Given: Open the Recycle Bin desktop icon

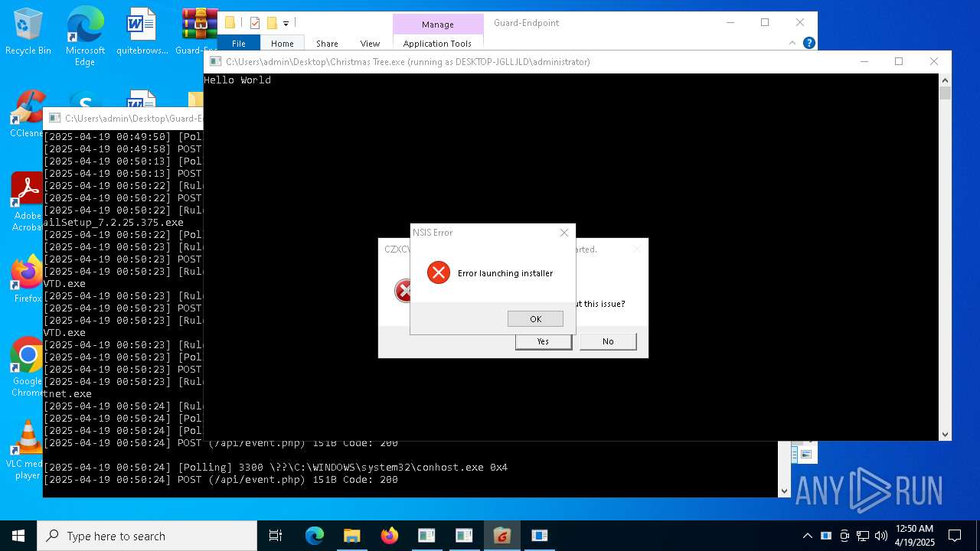Looking at the screenshot, I should 28,31.
